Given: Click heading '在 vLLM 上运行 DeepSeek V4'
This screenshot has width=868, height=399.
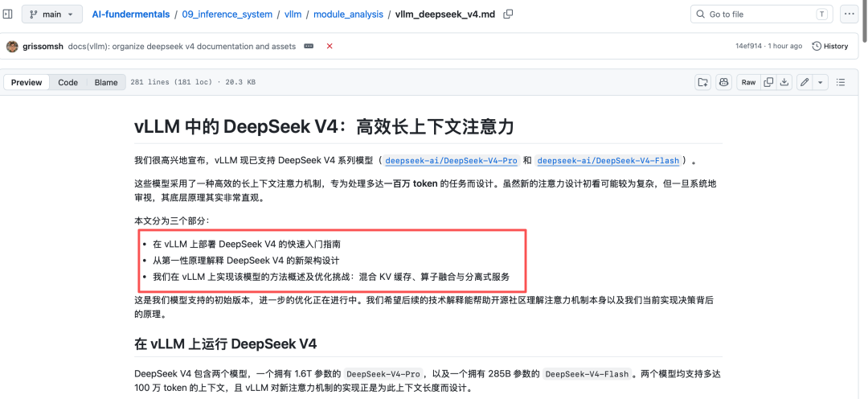Looking at the screenshot, I should [225, 343].
